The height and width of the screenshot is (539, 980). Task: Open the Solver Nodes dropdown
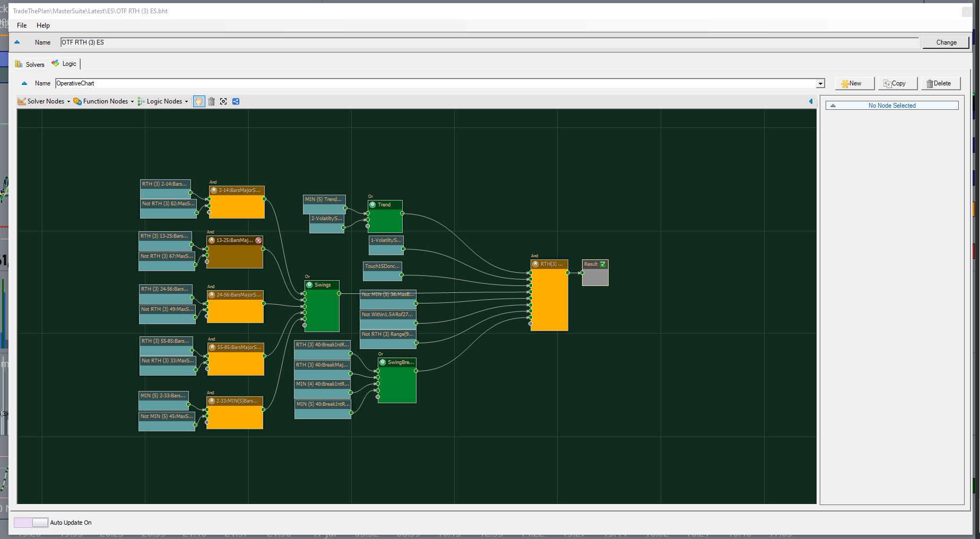click(x=44, y=101)
